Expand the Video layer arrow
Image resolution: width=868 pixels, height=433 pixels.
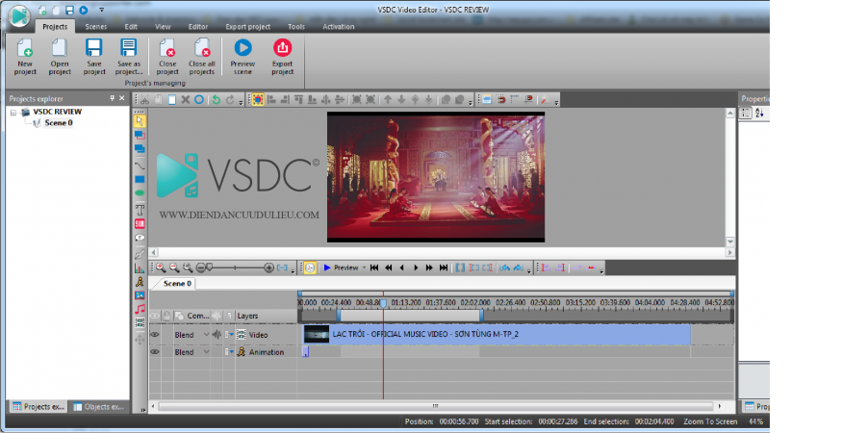232,335
